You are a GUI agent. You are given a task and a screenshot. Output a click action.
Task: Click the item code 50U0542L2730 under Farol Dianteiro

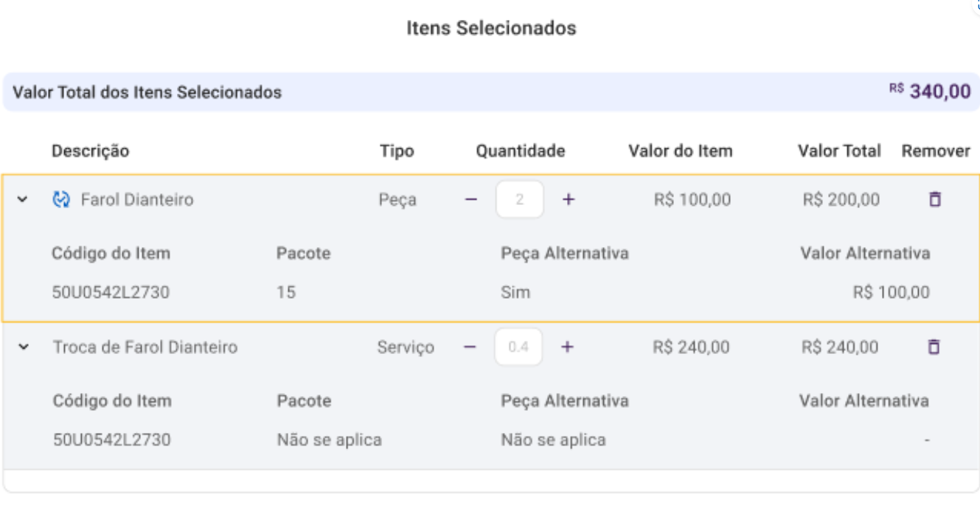111,293
